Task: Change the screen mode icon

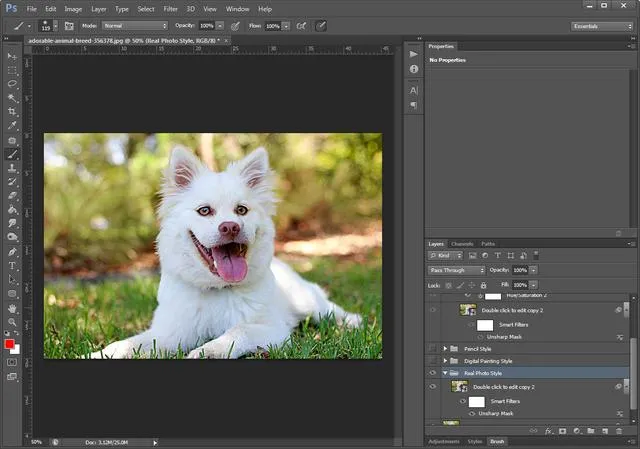Action: pyautogui.click(x=12, y=376)
